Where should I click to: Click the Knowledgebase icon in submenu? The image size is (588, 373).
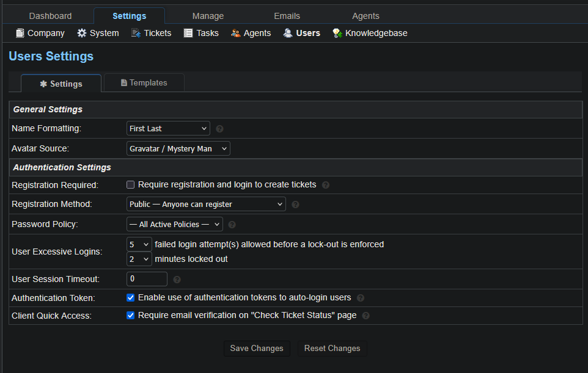337,33
